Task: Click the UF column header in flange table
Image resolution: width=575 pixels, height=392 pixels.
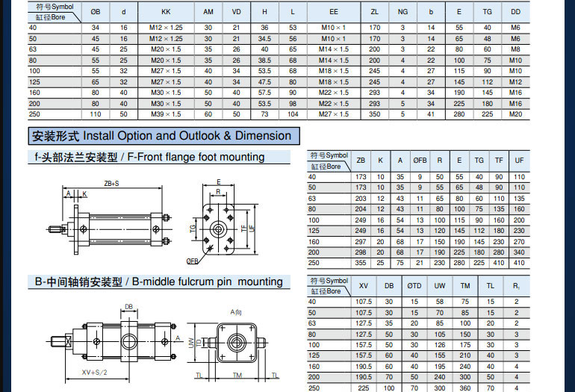Action: pos(518,161)
